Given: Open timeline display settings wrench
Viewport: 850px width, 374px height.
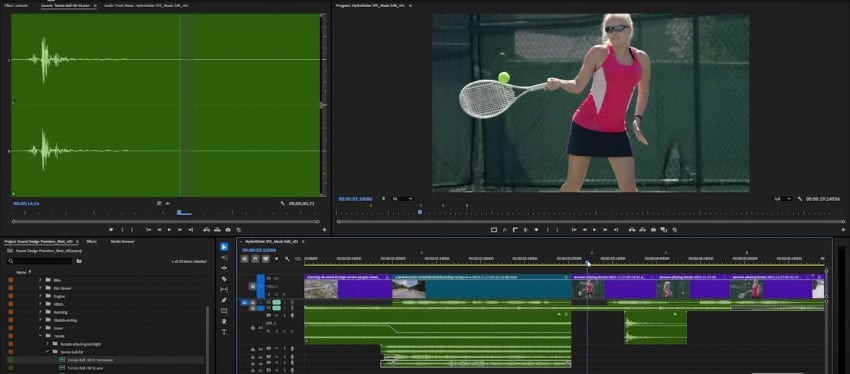Looking at the screenshot, I should (287, 259).
